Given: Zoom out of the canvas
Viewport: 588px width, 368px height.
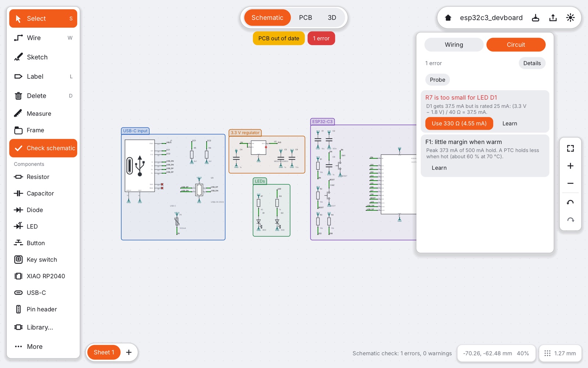Looking at the screenshot, I should pyautogui.click(x=570, y=183).
